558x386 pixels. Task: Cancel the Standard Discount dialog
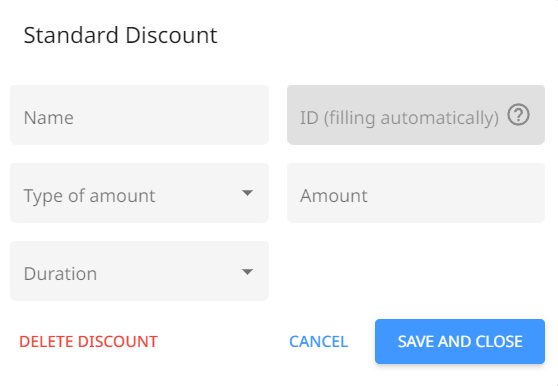[x=319, y=342]
